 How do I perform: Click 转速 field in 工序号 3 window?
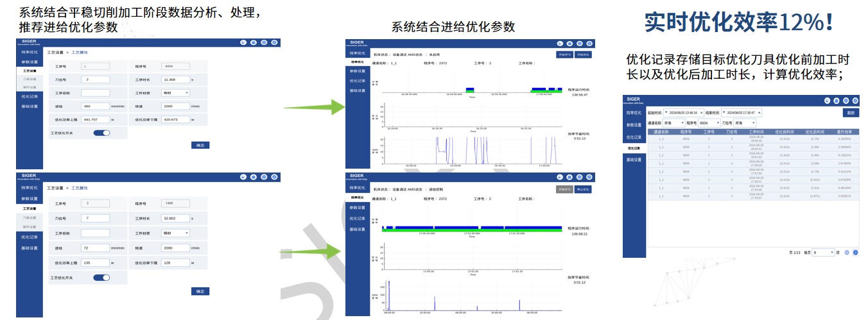point(176,248)
